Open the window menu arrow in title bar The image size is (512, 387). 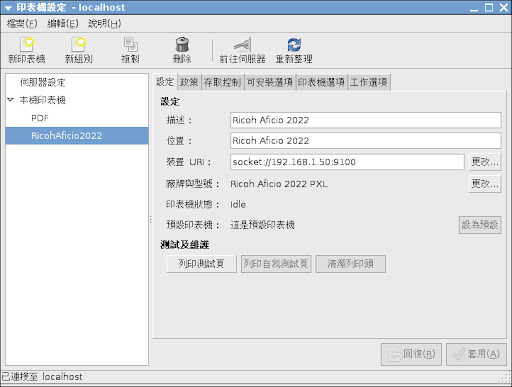(8, 8)
